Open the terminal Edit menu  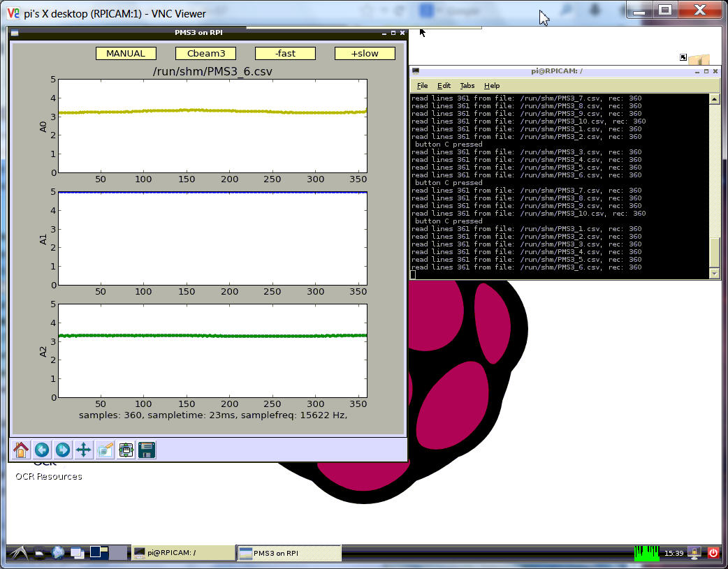click(444, 86)
